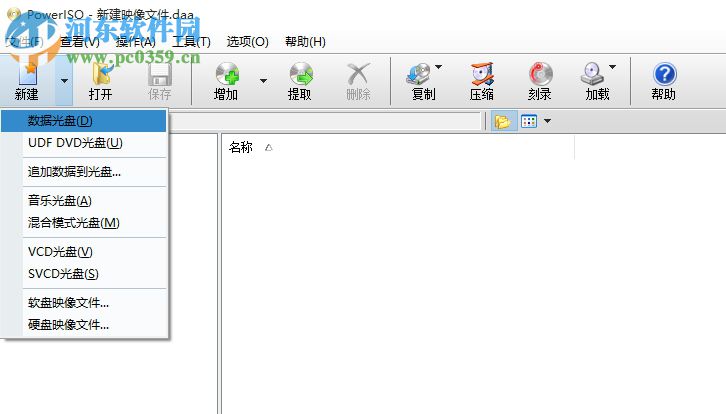Click the view mode grid icon
This screenshot has width=726, height=414.
click(529, 121)
